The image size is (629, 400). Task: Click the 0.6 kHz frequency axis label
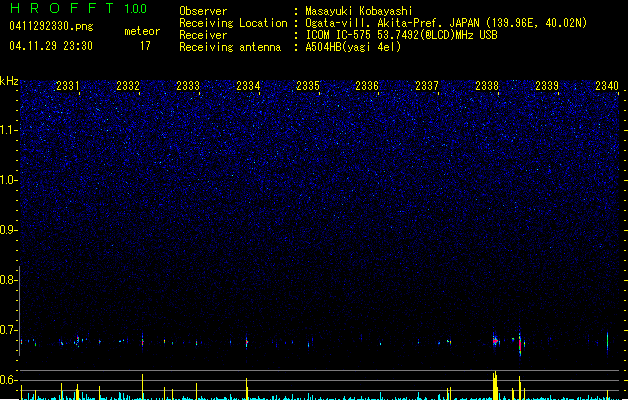point(9,380)
